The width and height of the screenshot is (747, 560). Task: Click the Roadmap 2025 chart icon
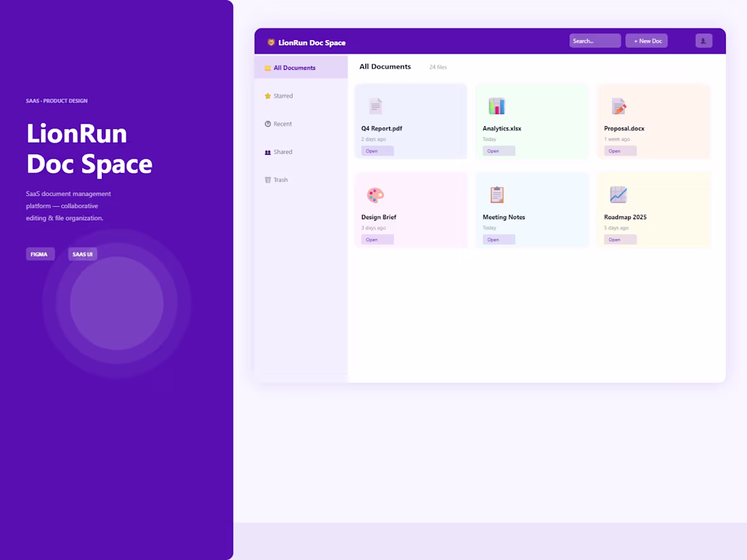tap(617, 195)
